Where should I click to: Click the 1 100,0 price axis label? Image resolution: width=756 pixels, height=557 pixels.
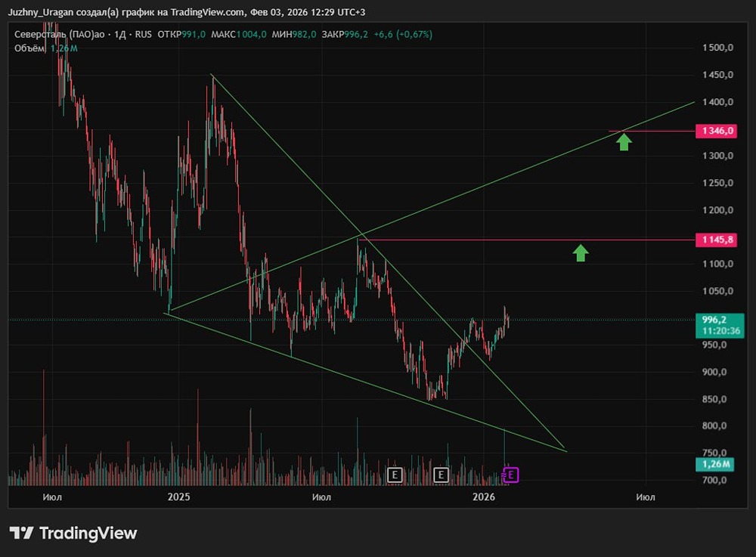[x=717, y=264]
